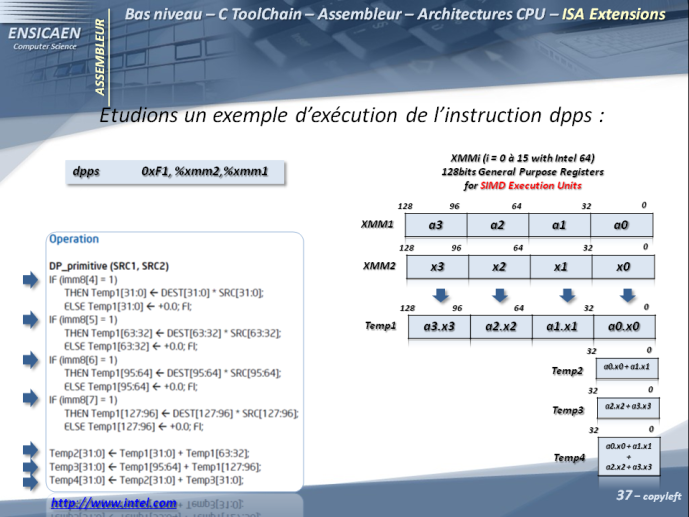This screenshot has width=689, height=517.
Task: Select the Temp2 cell 'a0.x0 + a1.x1'
Action: click(627, 368)
